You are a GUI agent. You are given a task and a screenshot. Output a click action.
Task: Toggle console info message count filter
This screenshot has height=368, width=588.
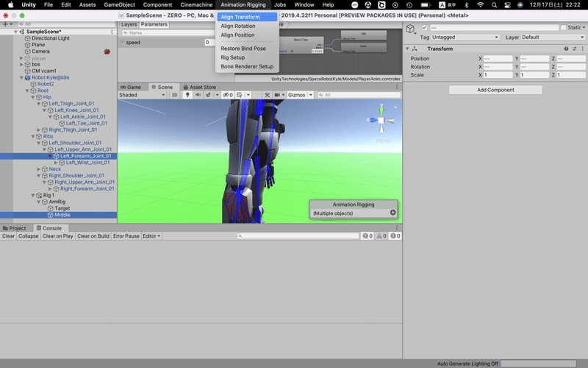[x=367, y=236]
